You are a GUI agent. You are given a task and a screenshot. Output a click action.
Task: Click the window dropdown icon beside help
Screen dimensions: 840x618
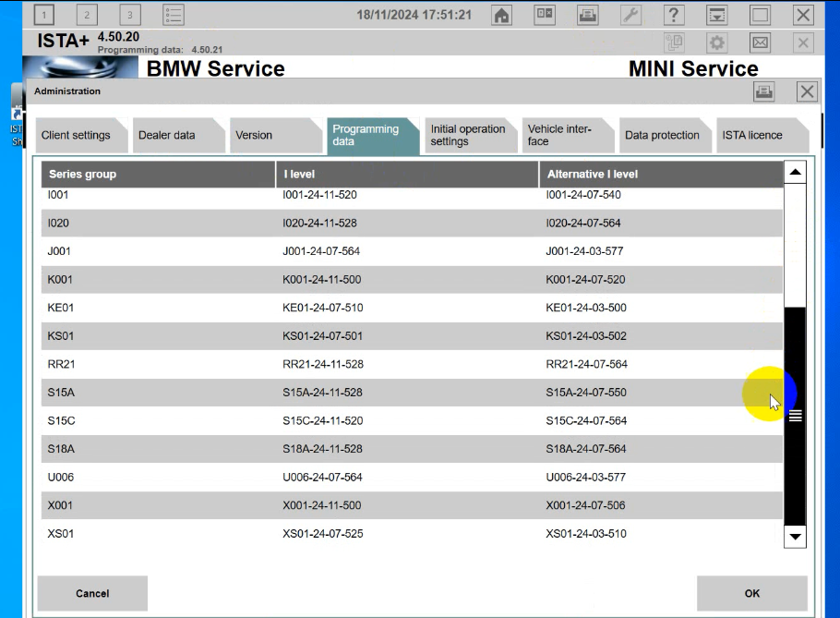coord(717,15)
